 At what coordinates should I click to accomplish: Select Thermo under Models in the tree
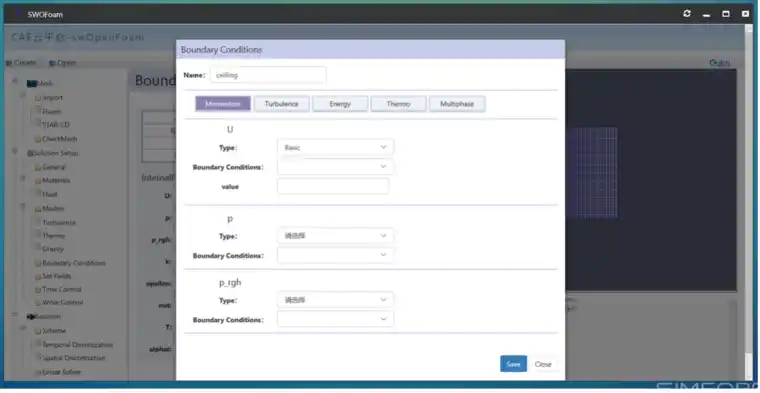(54, 236)
